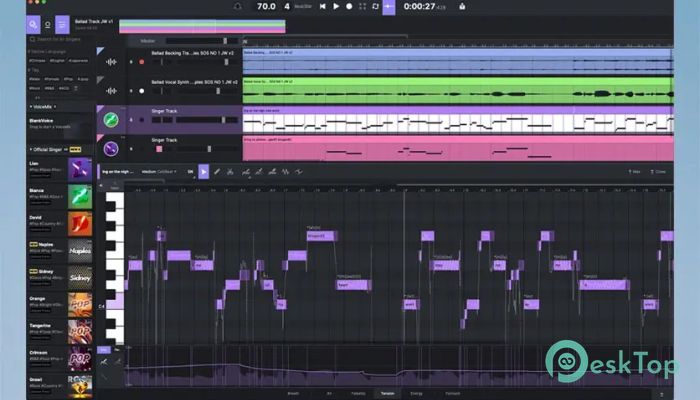This screenshot has width=700, height=400.
Task: Select the third pitch anchor tool
Action: coord(272,172)
